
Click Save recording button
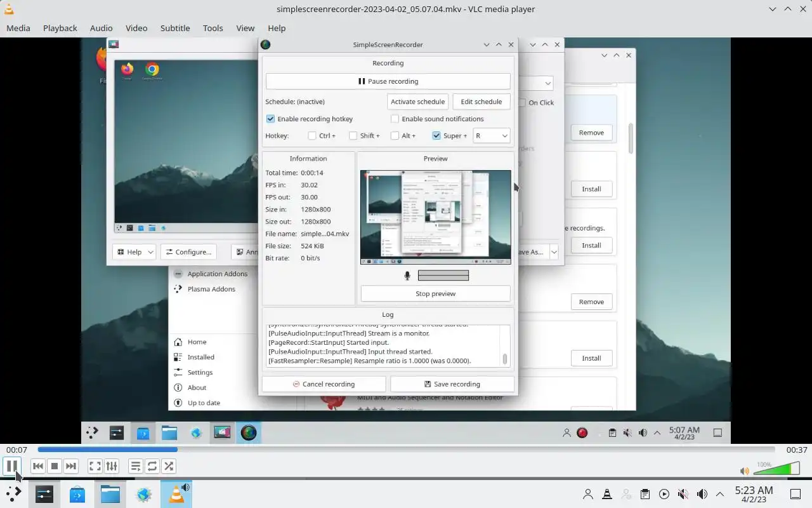(452, 384)
